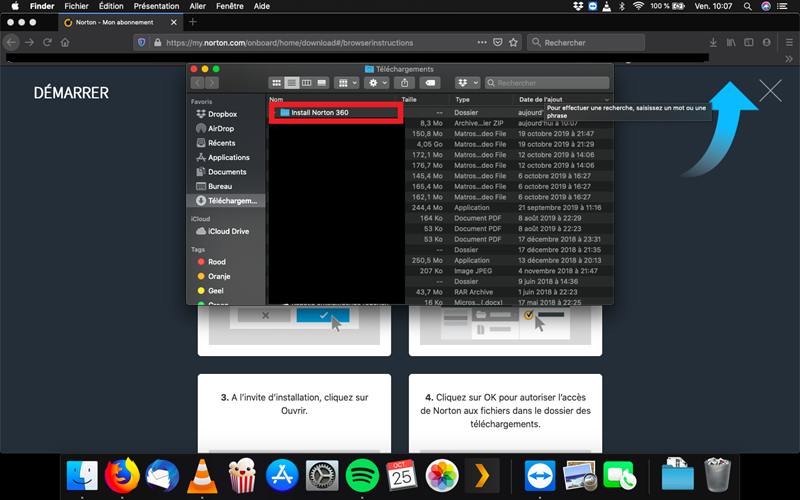Go to Firefox home page
Image resolution: width=800 pixels, height=500 pixels.
(x=65, y=42)
